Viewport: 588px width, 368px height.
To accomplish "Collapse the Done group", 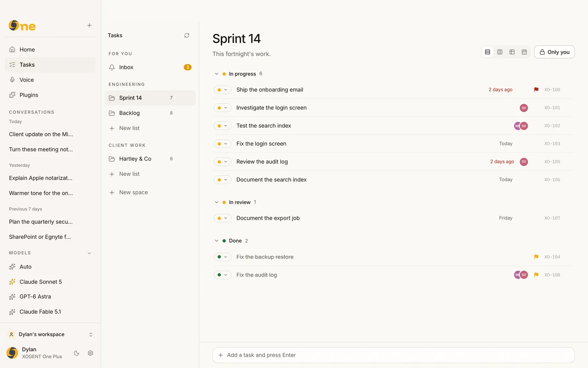I will coord(216,241).
